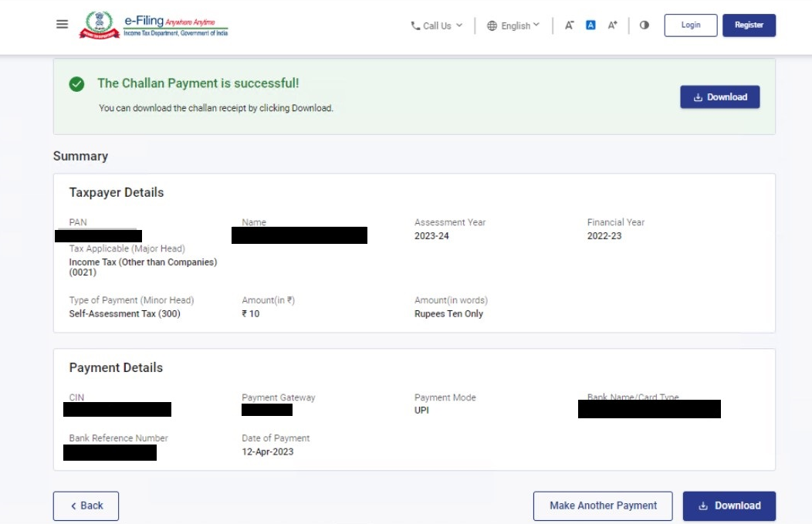Open the Login page
The image size is (812, 524).
click(x=691, y=25)
